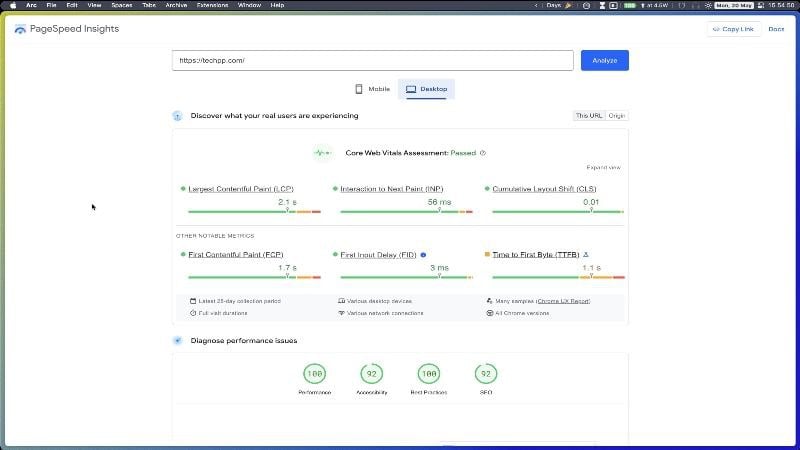The height and width of the screenshot is (450, 800).
Task: Click the calendar icon by collection period
Action: coord(193,301)
